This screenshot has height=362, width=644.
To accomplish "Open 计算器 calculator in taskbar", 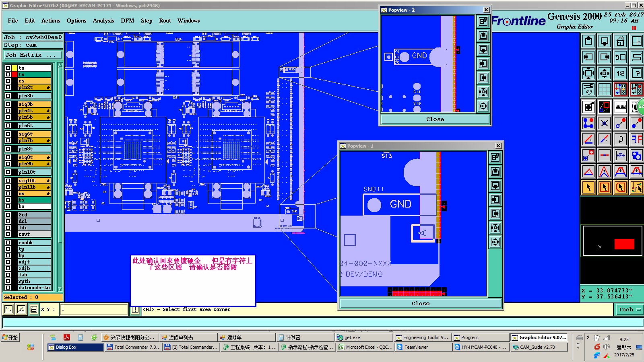I will (x=305, y=337).
